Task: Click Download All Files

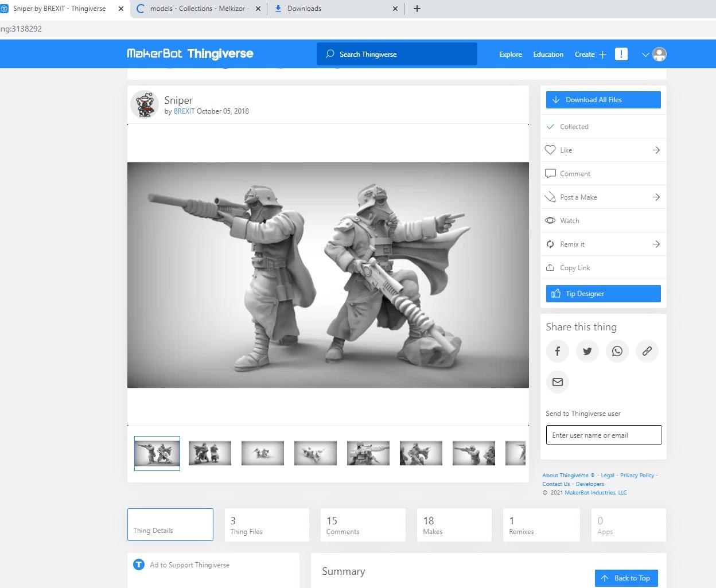Action: click(603, 99)
